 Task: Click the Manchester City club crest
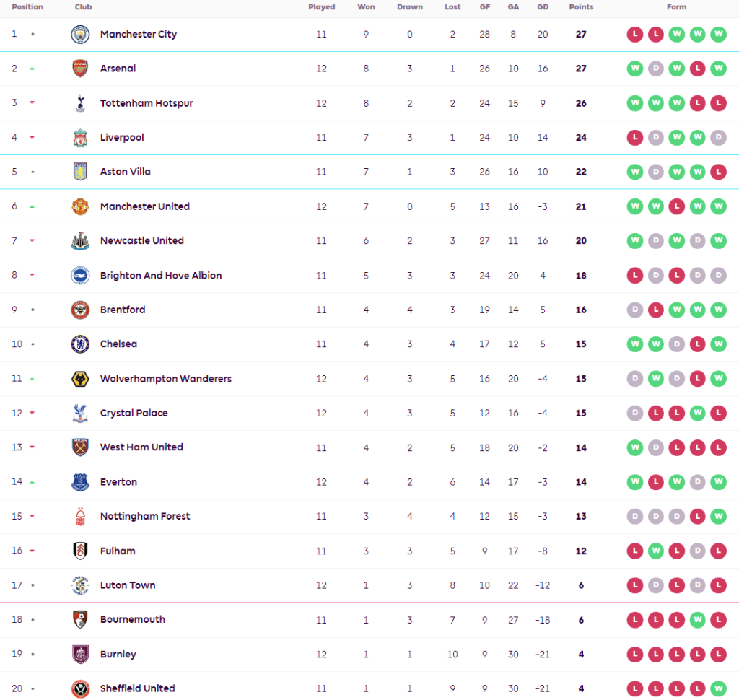(x=80, y=35)
